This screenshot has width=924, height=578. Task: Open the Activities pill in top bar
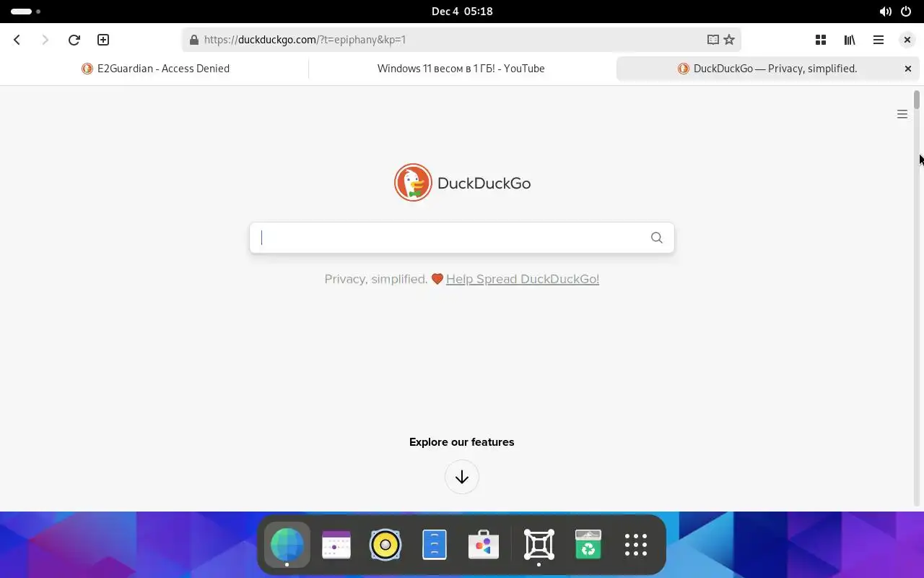coord(25,12)
